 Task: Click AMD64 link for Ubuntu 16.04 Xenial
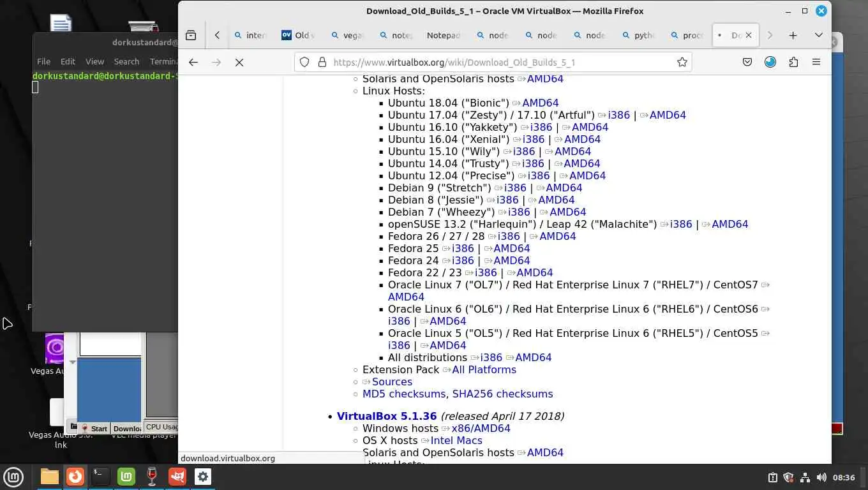[x=582, y=139]
